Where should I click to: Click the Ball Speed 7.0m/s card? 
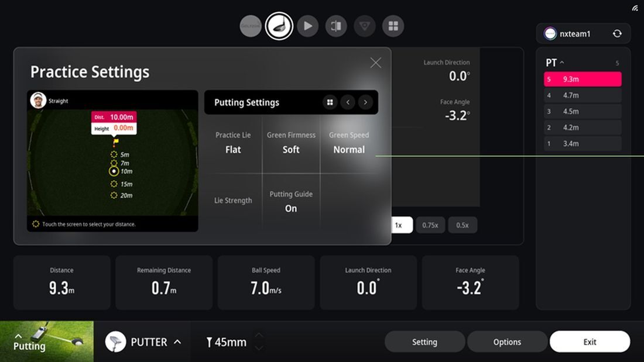[266, 282]
